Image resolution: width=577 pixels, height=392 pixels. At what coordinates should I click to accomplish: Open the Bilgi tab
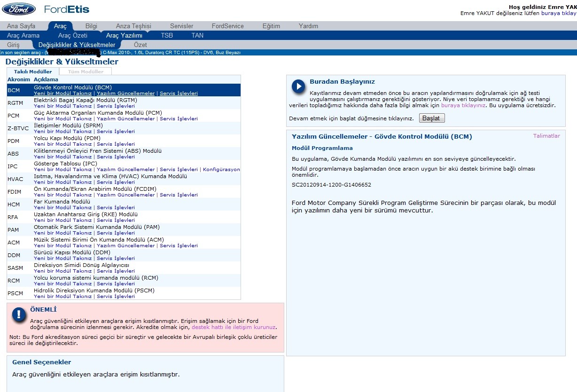point(91,26)
